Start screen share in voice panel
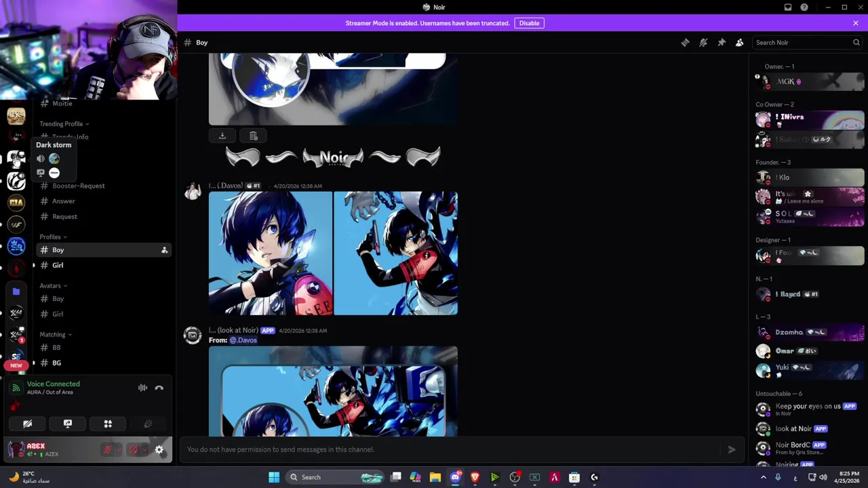 coord(68,424)
